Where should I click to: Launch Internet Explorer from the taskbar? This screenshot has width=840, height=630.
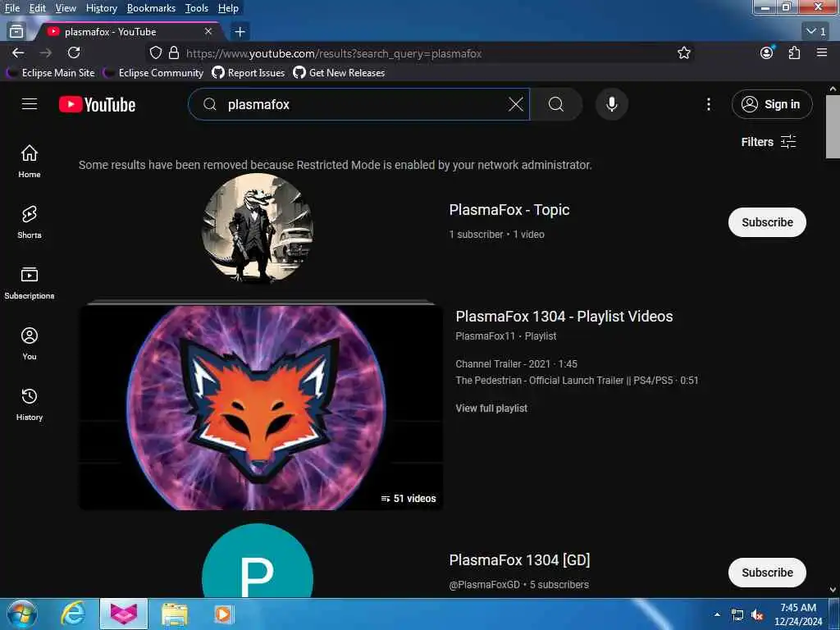click(72, 614)
